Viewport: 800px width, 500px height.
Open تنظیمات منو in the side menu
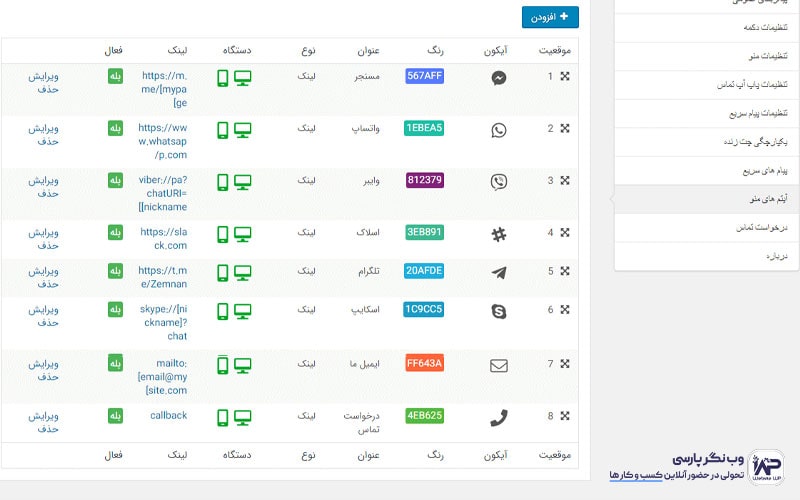[x=707, y=56]
